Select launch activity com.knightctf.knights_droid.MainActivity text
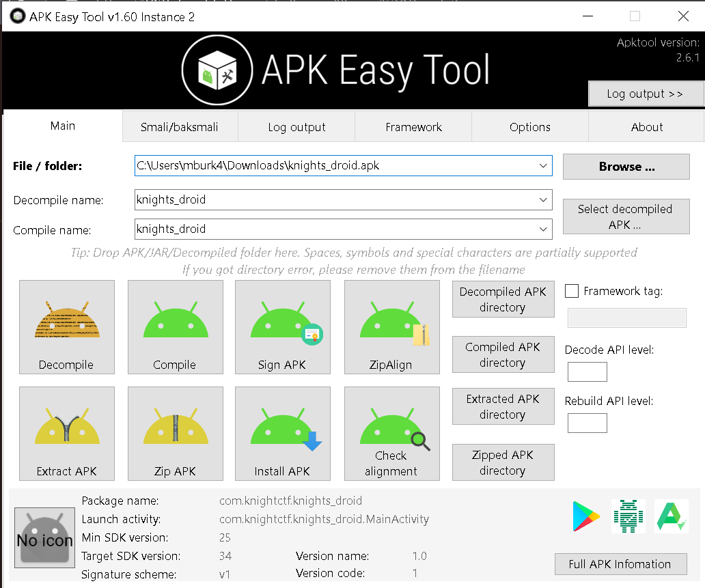The width and height of the screenshot is (705, 588). coord(324,519)
